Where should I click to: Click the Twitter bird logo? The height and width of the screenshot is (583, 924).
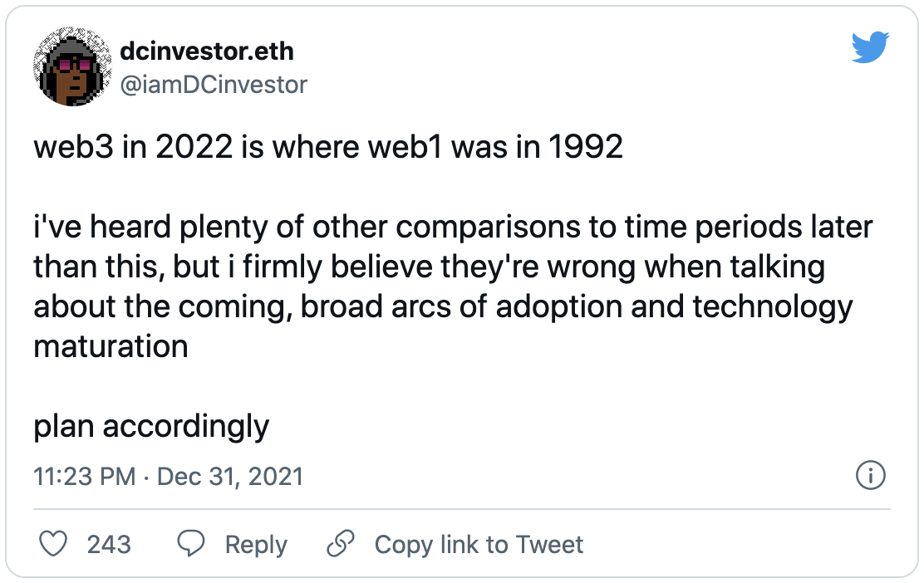pos(870,50)
